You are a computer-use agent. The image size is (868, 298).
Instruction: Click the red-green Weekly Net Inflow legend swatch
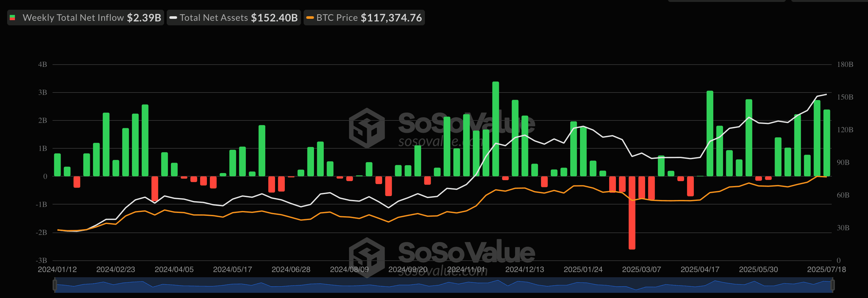pyautogui.click(x=12, y=18)
